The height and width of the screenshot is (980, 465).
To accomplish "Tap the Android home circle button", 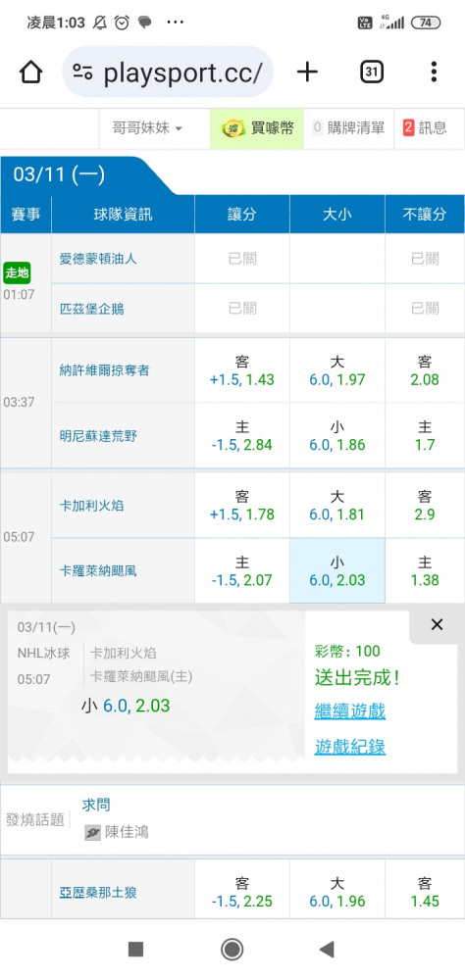I will click(x=232, y=950).
